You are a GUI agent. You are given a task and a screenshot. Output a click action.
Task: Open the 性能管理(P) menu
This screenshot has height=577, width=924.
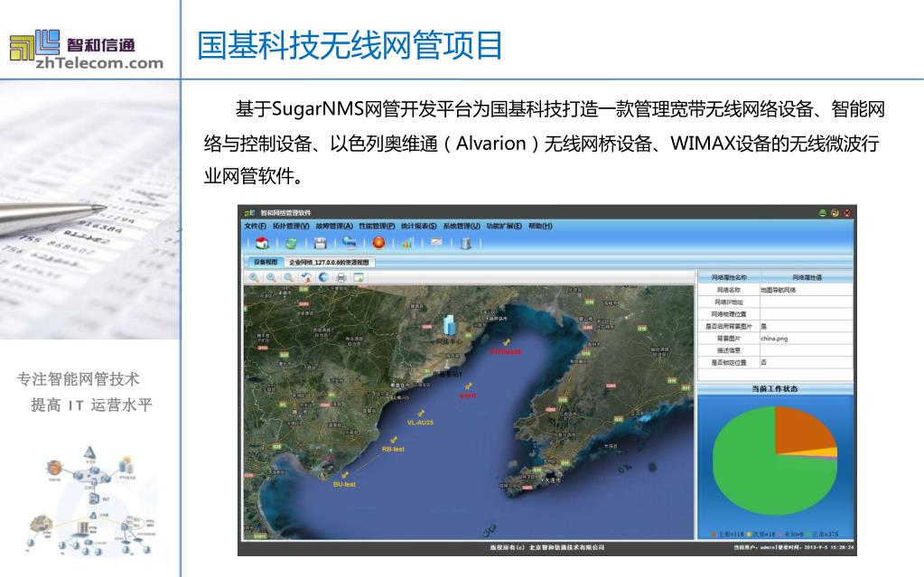[x=377, y=226]
